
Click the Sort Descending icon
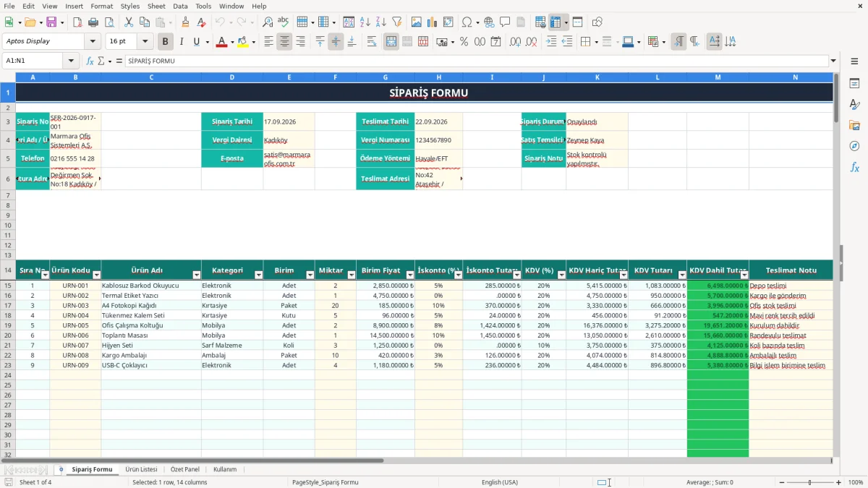point(381,22)
